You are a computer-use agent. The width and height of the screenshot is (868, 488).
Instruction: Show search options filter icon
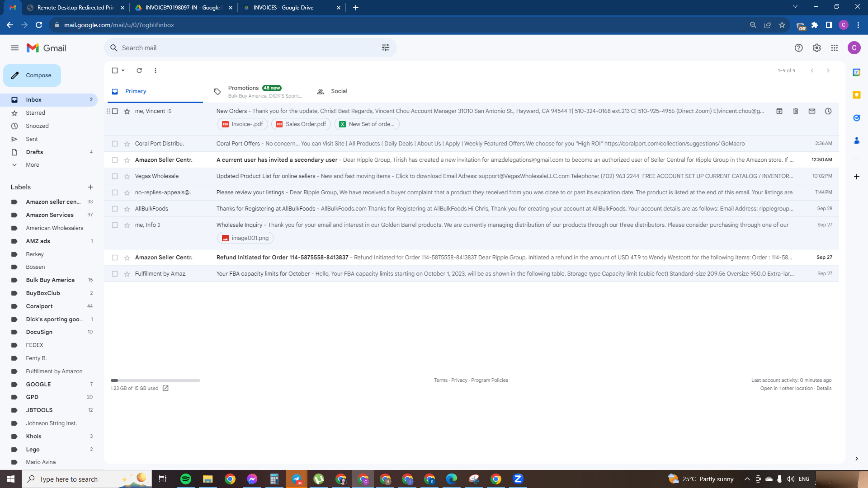[386, 48]
